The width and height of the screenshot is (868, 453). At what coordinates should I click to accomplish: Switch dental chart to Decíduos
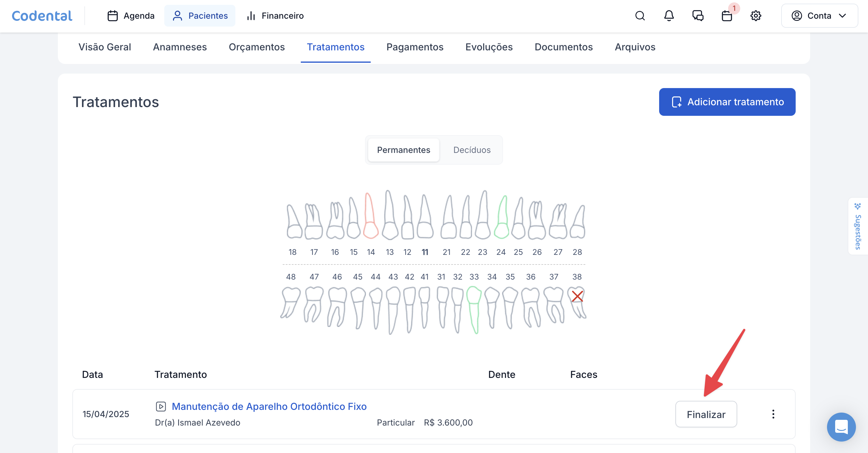pos(471,150)
